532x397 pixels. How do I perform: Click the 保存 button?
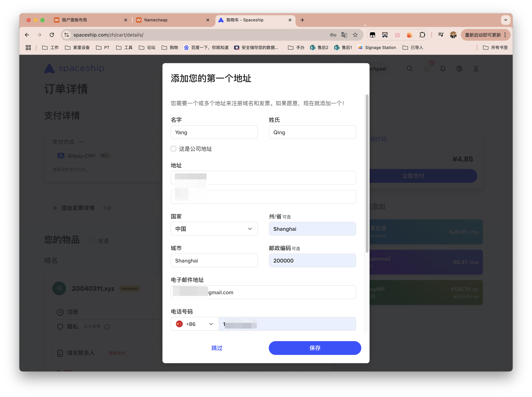[315, 348]
